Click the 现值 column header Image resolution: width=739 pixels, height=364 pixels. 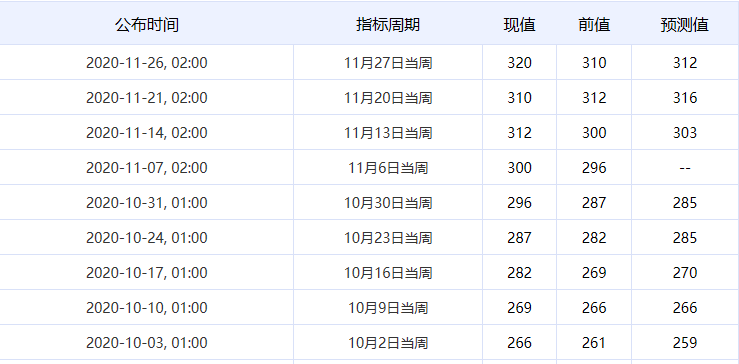tap(519, 25)
